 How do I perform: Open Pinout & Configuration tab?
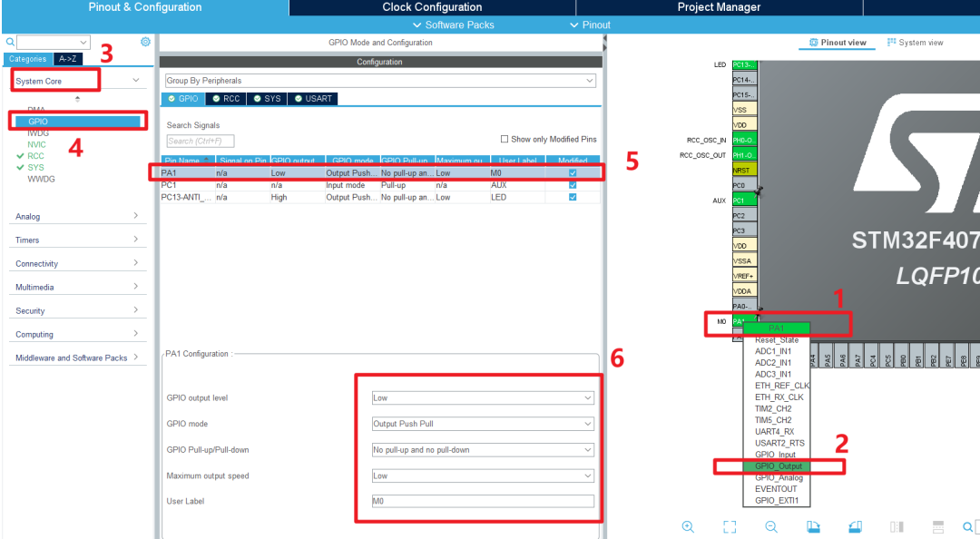tap(145, 7)
